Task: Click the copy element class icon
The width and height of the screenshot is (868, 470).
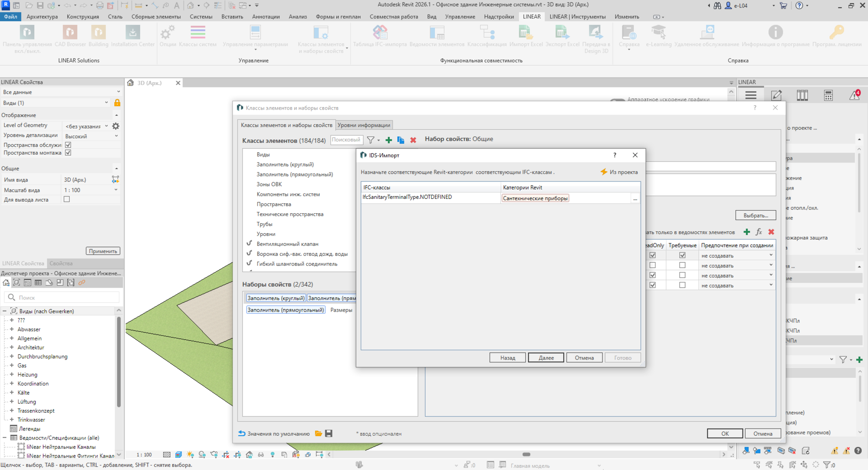Action: [x=401, y=140]
